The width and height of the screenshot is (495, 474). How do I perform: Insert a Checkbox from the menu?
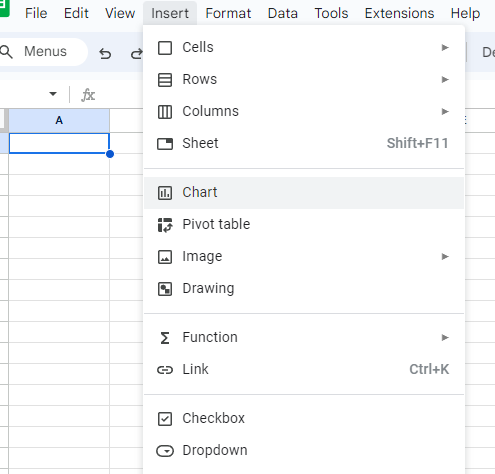tap(304, 418)
